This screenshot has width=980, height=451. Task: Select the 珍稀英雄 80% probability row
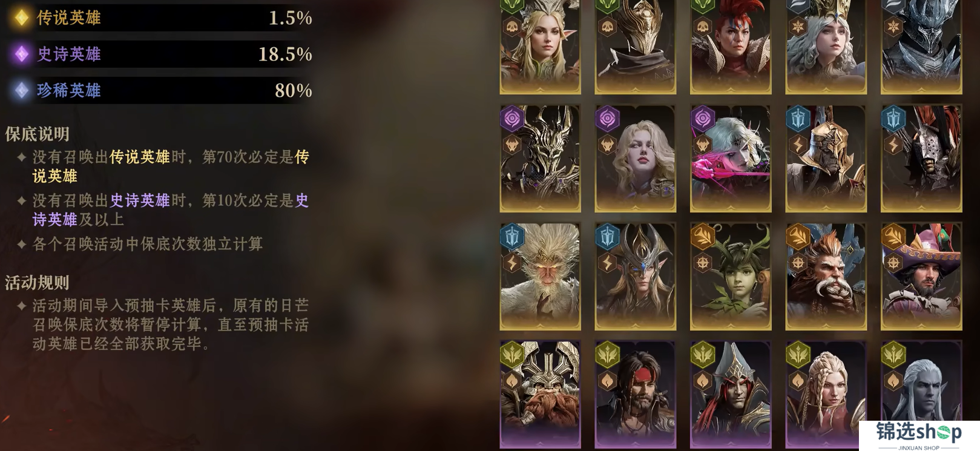(160, 90)
